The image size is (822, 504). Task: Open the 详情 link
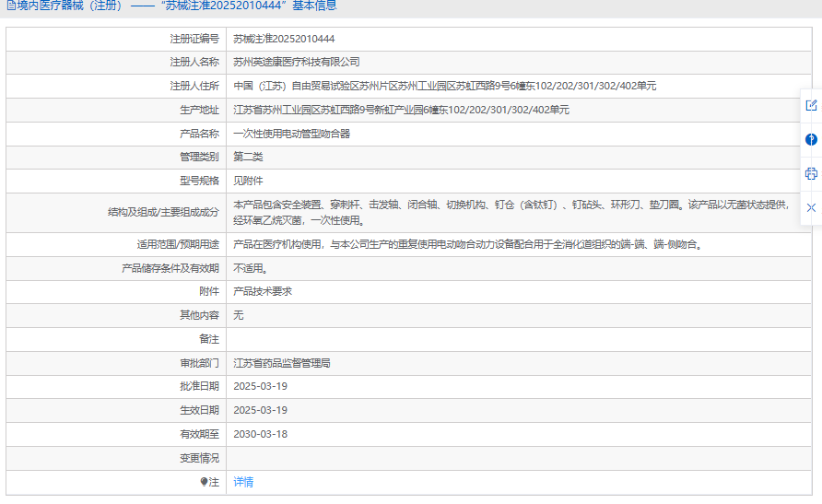point(243,482)
